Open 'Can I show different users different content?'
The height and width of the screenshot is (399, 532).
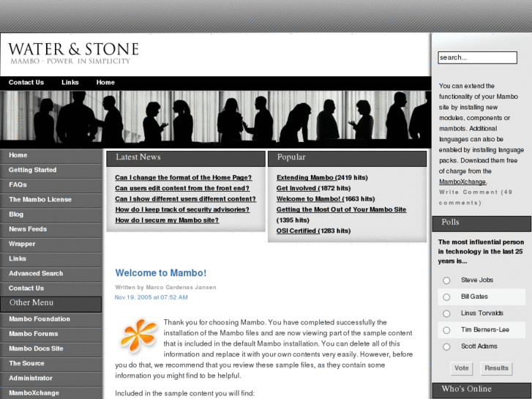[x=185, y=199]
